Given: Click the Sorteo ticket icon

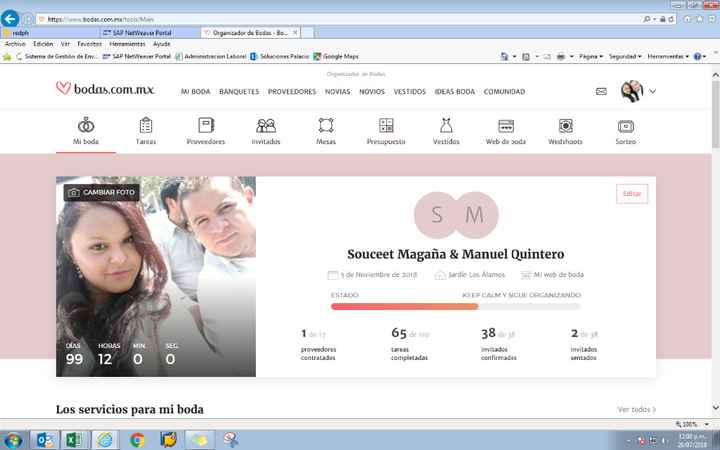Looking at the screenshot, I should tap(625, 126).
